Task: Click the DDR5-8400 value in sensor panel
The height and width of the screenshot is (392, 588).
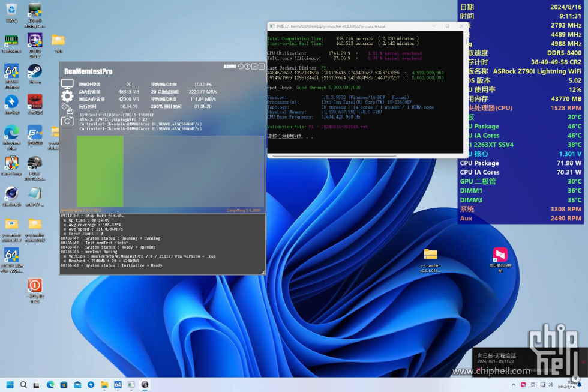Action: coord(564,53)
